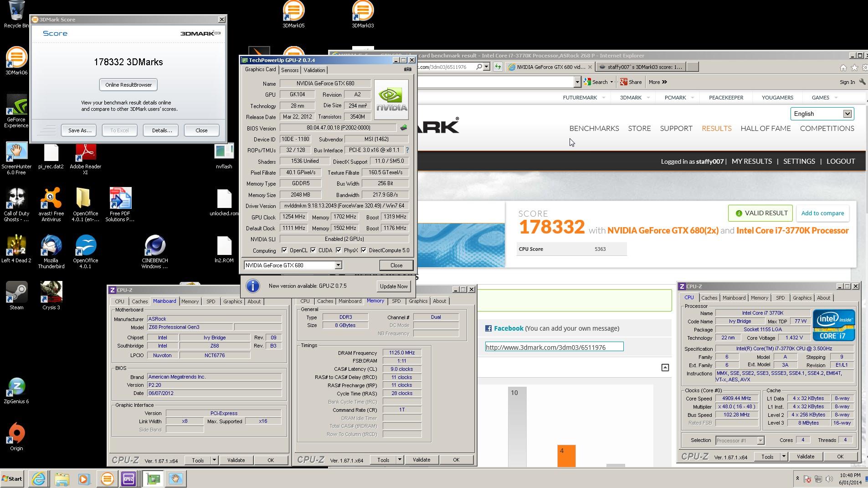Select the ln2.ROM file icon
868x488 pixels.
coord(224,250)
